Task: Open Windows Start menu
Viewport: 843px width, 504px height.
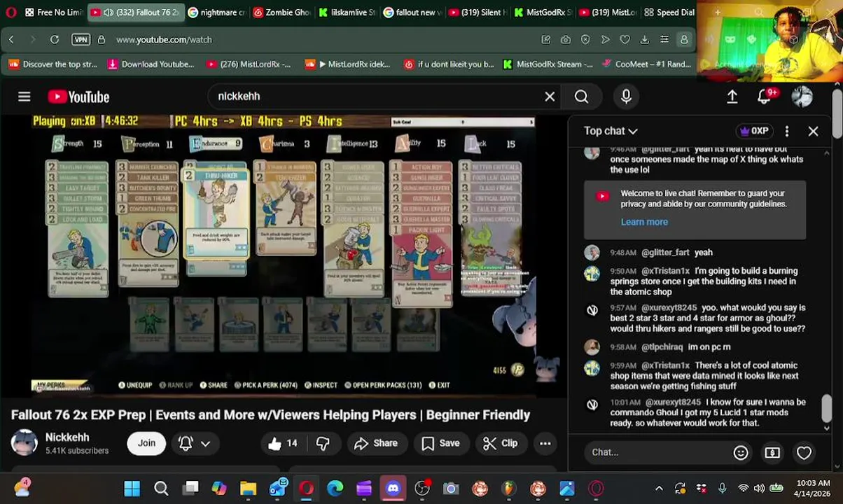Action: click(132, 488)
